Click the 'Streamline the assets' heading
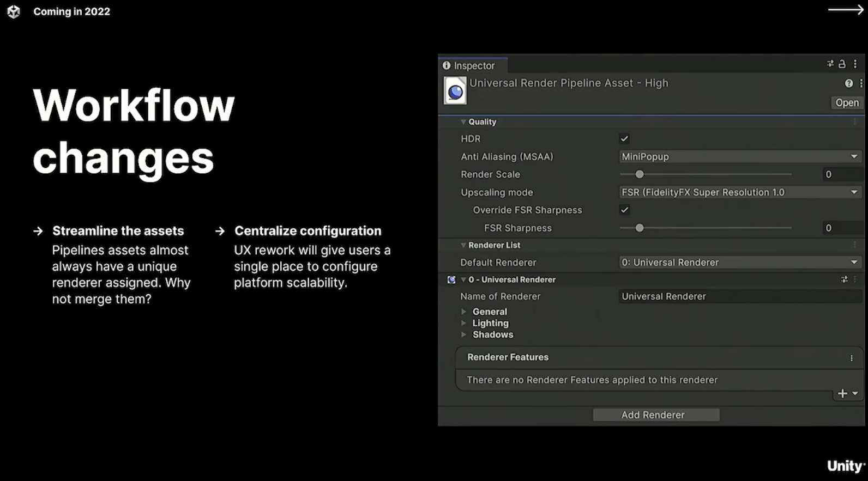Screen dimensions: 868x481 click(x=118, y=231)
